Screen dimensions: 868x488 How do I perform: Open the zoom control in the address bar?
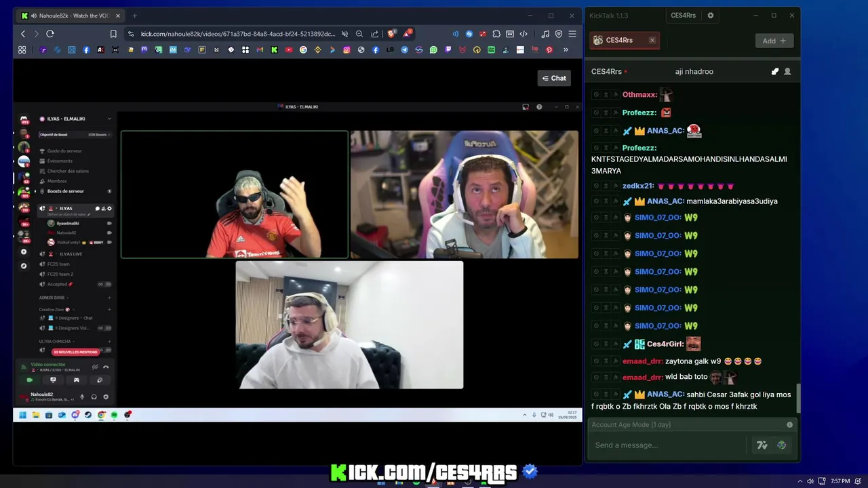[359, 34]
